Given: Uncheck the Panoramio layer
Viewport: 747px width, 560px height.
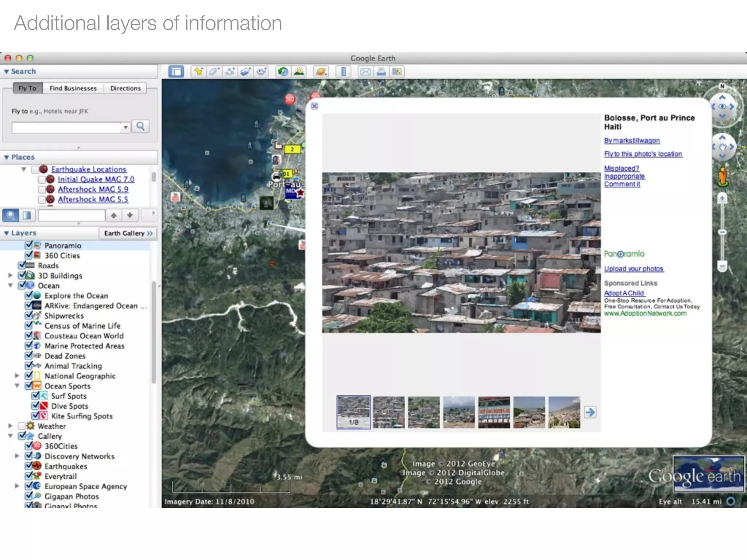Looking at the screenshot, I should [x=29, y=245].
